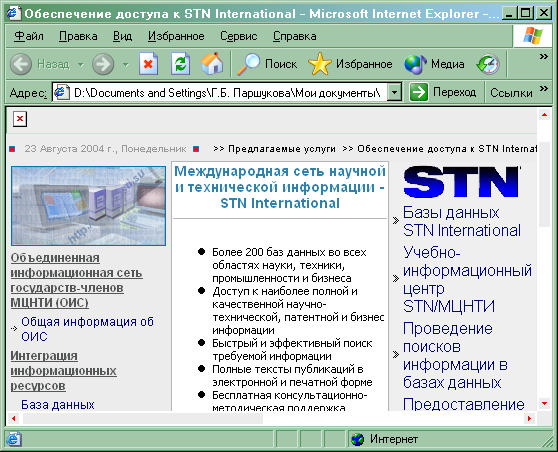Click breadcrumb Предлагаемые услуги
Screen dimensions: 558x452
point(282,149)
